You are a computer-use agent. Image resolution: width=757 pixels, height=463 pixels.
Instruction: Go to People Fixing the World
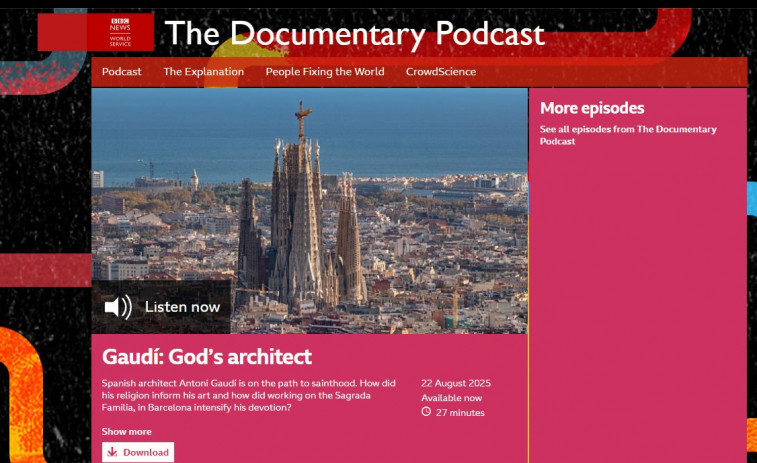pos(325,71)
